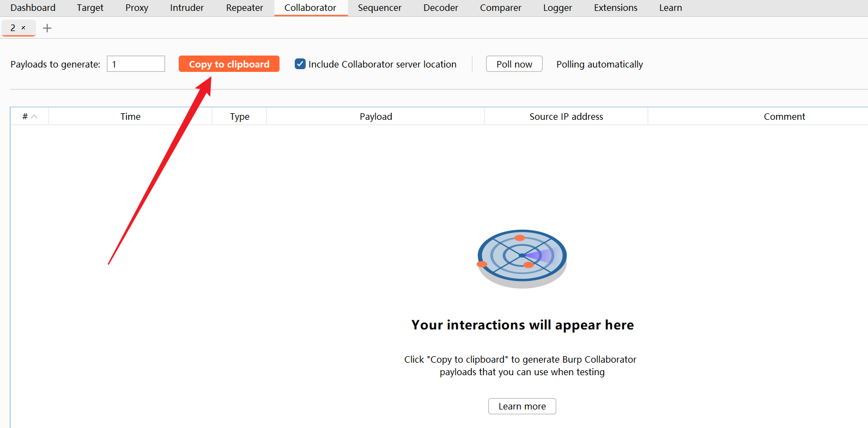Open the Comparer tab
This screenshot has width=868, height=428.
(x=501, y=8)
